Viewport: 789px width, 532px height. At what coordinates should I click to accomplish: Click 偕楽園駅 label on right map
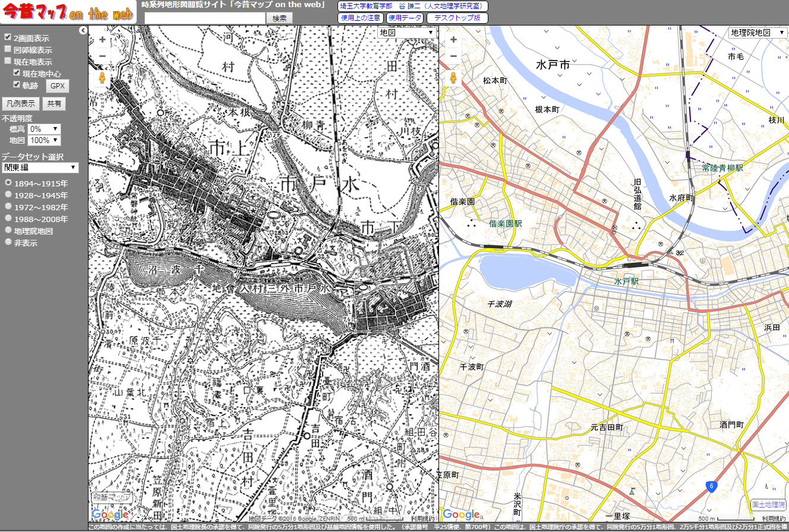[506, 223]
